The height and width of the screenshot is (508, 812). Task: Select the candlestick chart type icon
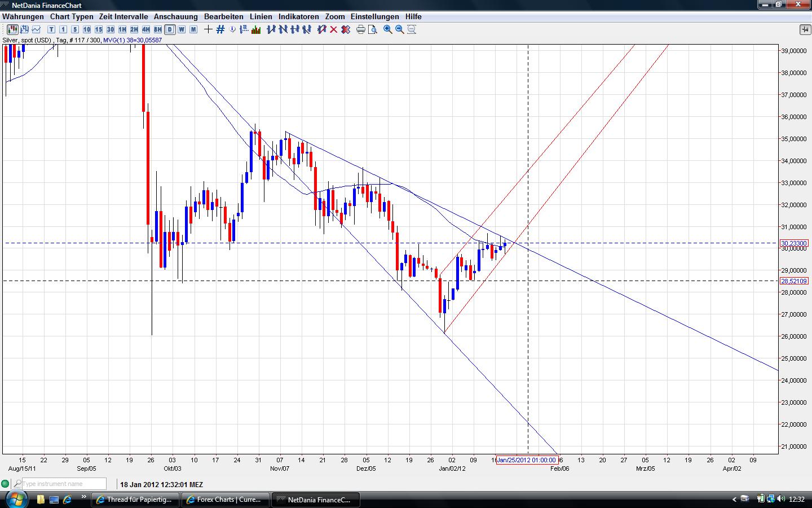12,29
